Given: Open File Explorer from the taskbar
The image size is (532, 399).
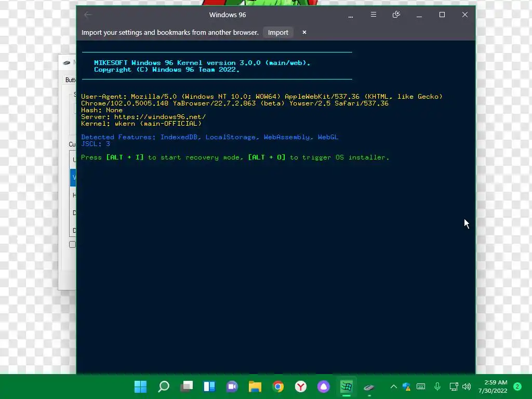Looking at the screenshot, I should tap(255, 387).
